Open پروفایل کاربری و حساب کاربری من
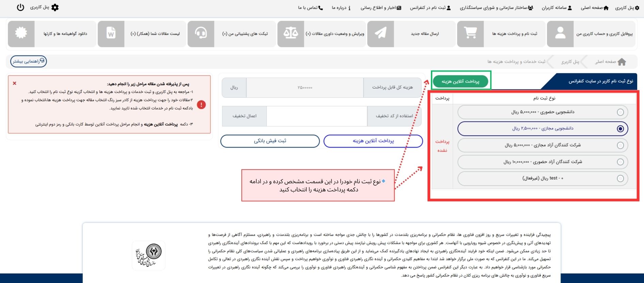 [x=592, y=34]
